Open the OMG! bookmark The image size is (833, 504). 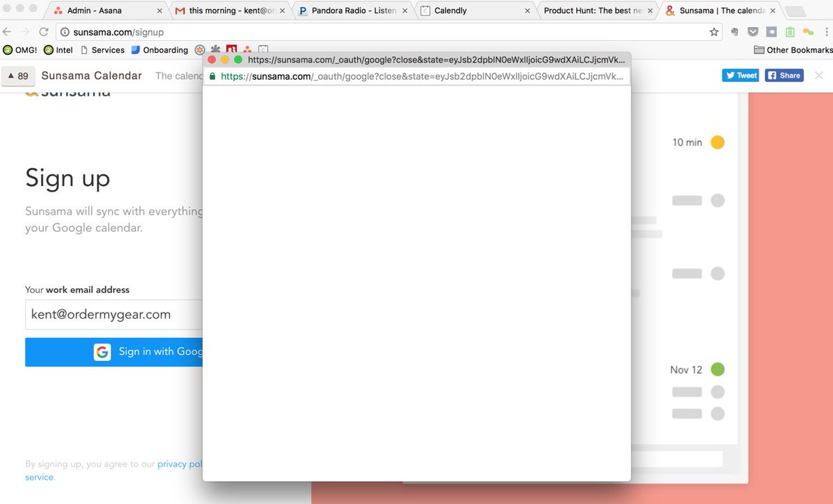(x=20, y=50)
